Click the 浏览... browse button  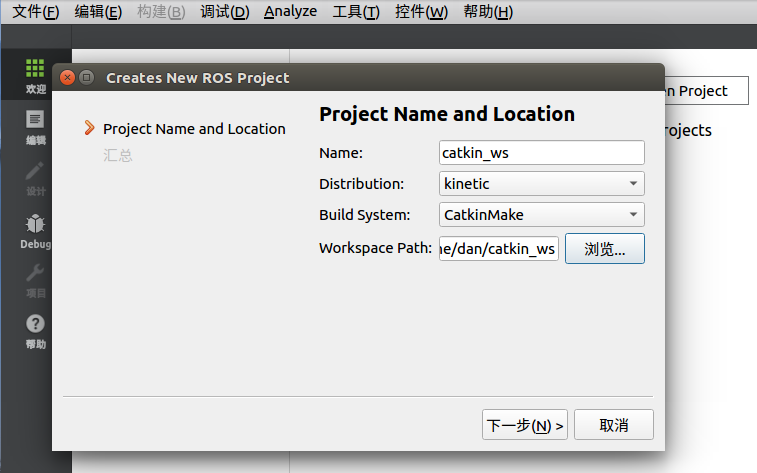[605, 249]
